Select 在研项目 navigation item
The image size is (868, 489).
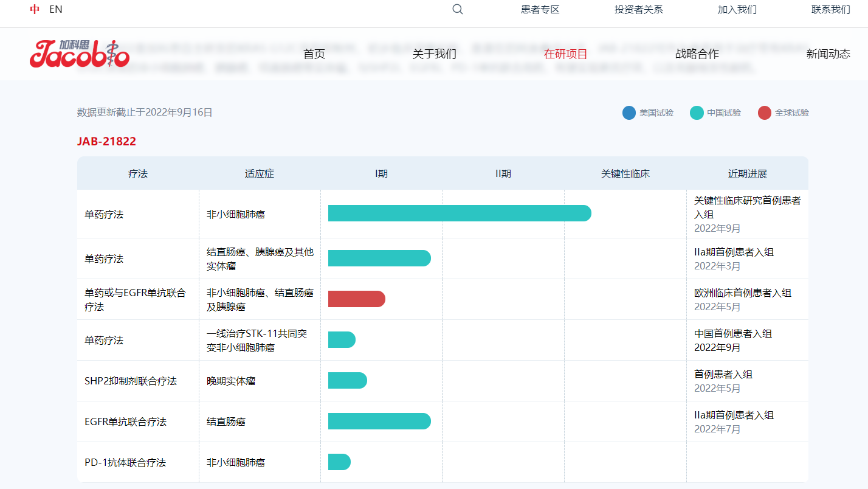[566, 54]
